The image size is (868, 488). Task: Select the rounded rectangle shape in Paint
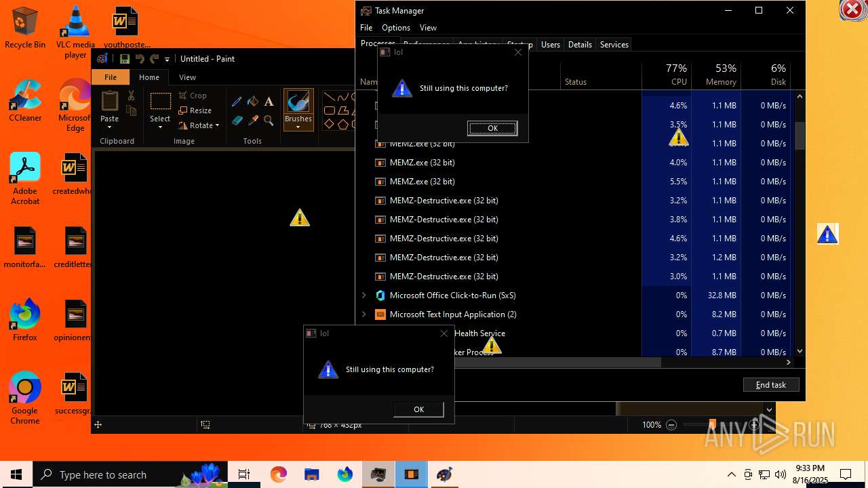click(330, 110)
